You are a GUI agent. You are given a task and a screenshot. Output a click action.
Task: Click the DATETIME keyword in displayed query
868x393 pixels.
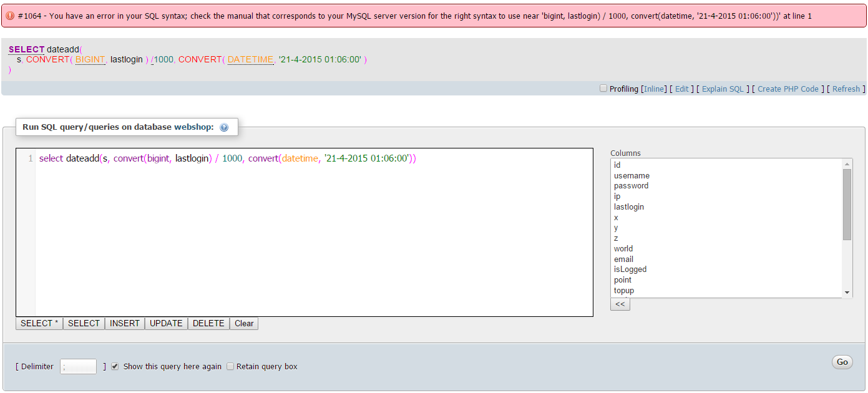click(x=250, y=59)
